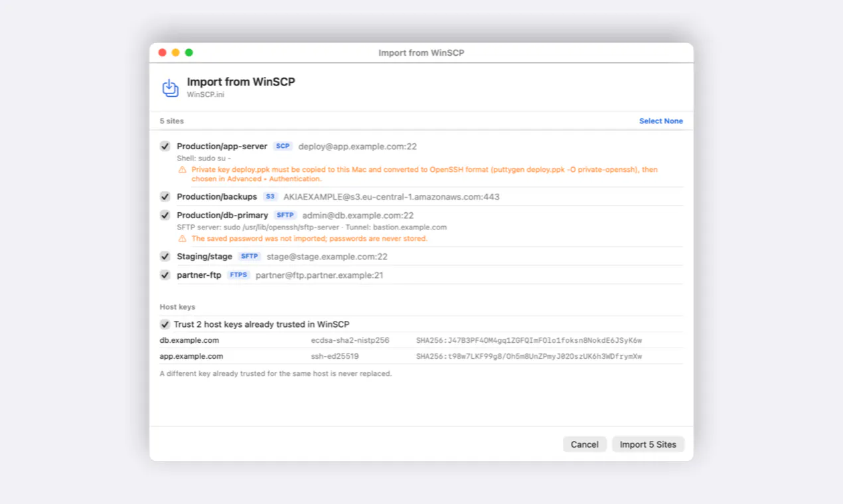Select the Staging/stage site name
Screen dimensions: 843x504
click(x=204, y=257)
